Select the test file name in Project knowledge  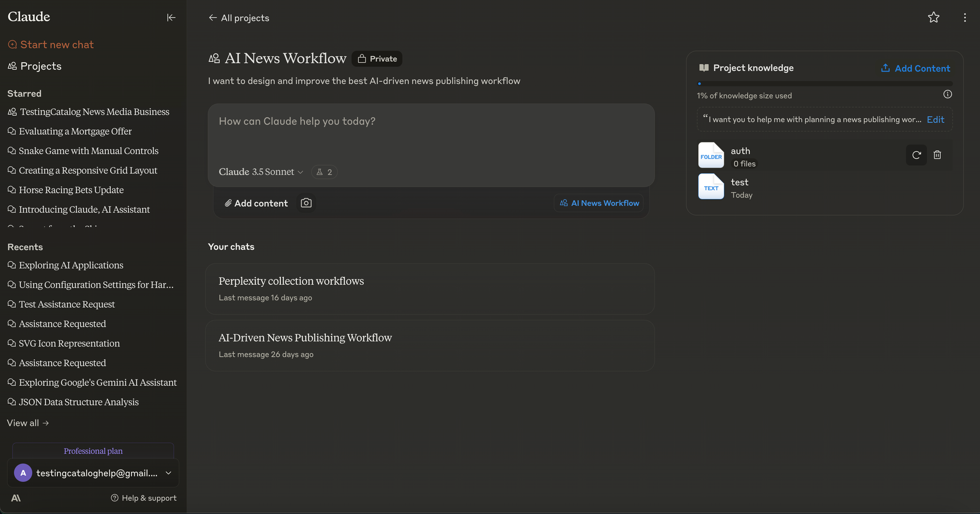(x=739, y=182)
